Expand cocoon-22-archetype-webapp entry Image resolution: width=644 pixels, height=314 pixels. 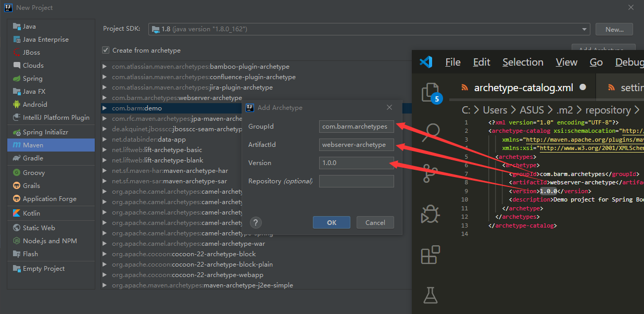tap(105, 275)
